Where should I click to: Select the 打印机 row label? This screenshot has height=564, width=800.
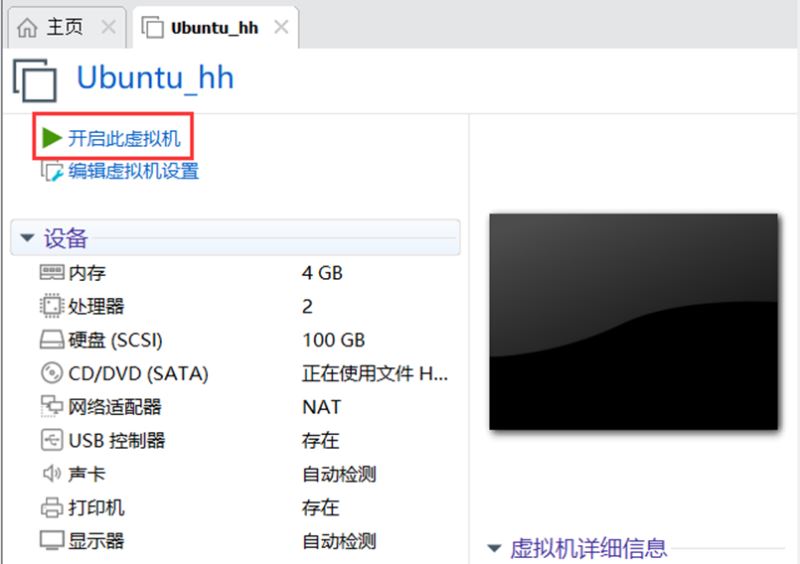click(96, 508)
